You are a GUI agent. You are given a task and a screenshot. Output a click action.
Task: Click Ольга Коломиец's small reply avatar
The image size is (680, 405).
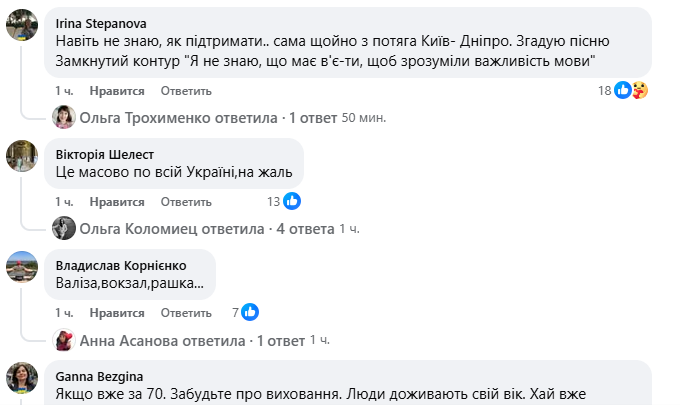(x=64, y=228)
